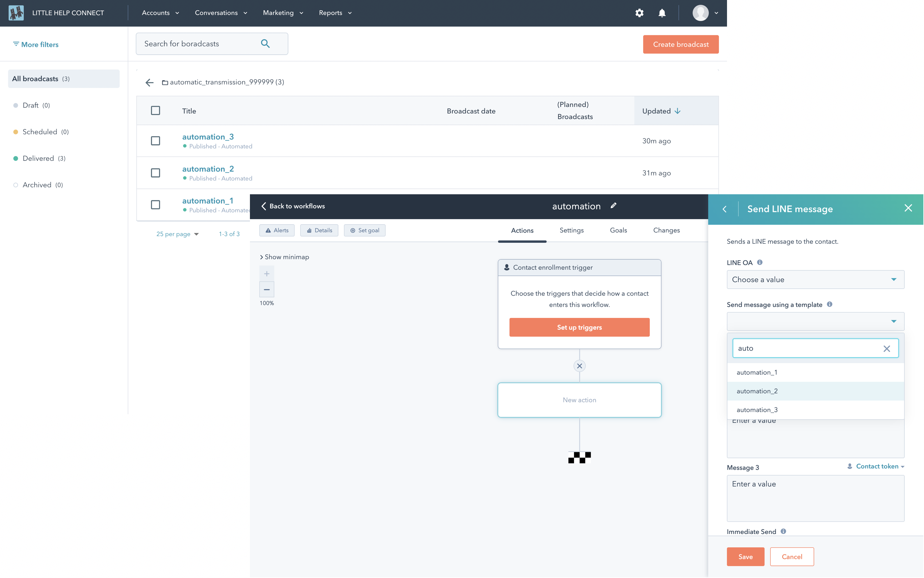This screenshot has height=578, width=924.
Task: Check the automation_3 row checkbox
Action: 155,141
